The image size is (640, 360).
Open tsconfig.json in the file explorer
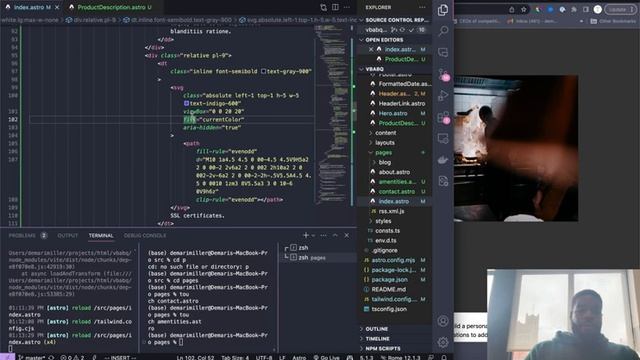389,309
